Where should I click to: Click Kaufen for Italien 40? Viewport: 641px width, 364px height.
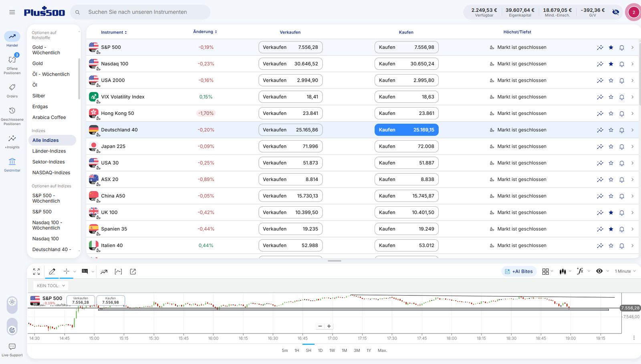pyautogui.click(x=407, y=245)
